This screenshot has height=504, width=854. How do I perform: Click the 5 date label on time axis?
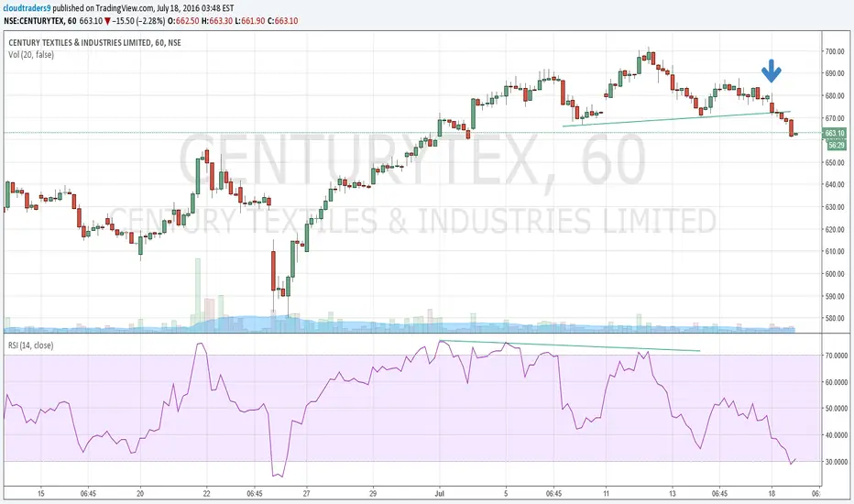click(506, 494)
